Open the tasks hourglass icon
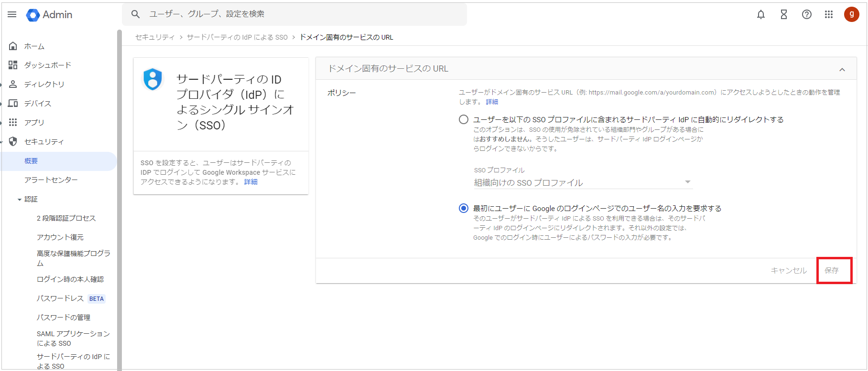Screen dimensions: 868x371 [784, 14]
